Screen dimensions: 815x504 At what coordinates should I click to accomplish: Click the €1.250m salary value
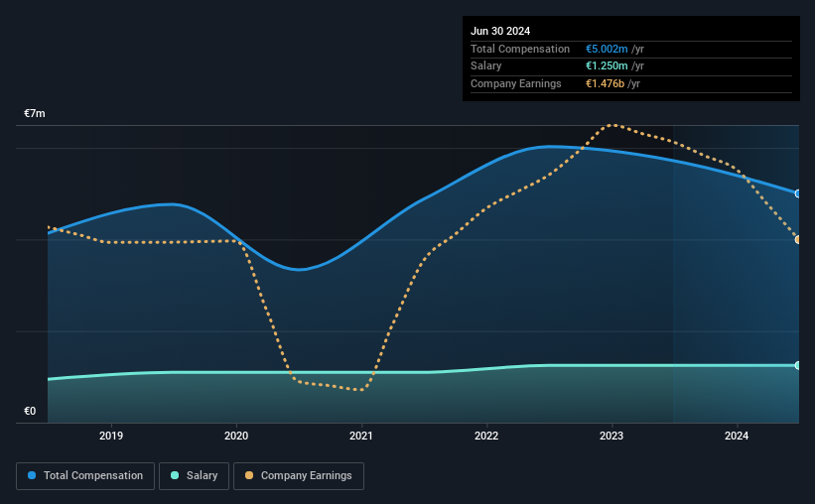[607, 66]
